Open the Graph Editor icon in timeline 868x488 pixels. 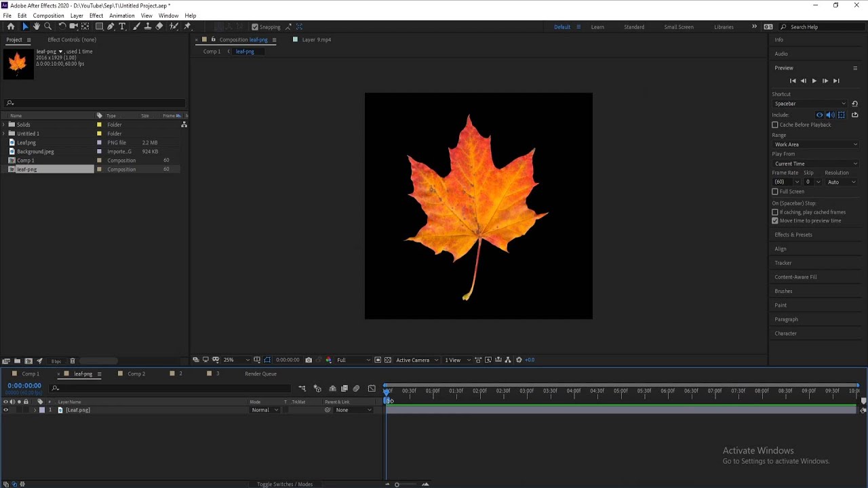coord(372,388)
